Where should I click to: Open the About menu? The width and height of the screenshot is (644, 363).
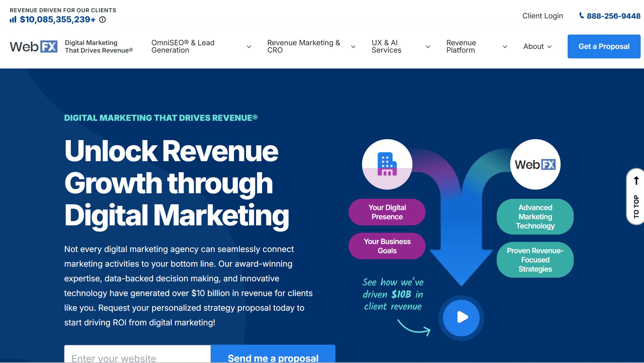pyautogui.click(x=537, y=46)
